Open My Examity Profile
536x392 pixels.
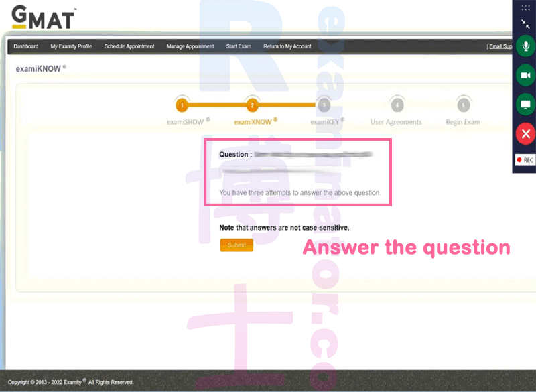pyautogui.click(x=71, y=46)
